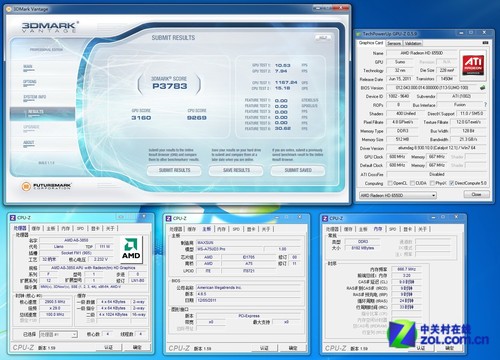Open OPTIONS in the 3DMark sidebar
The height and width of the screenshot is (360, 500).
pyautogui.click(x=30, y=82)
